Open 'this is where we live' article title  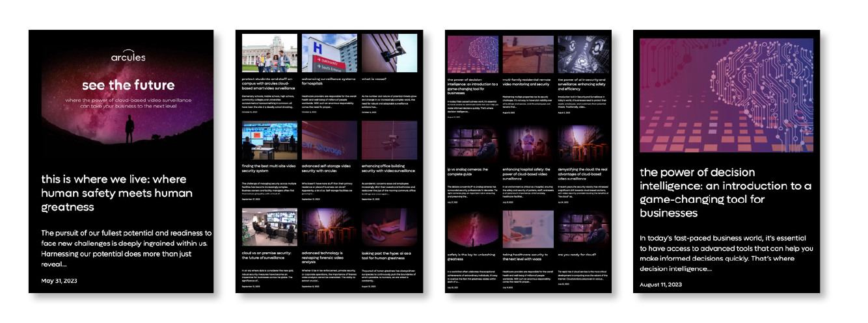click(x=113, y=192)
